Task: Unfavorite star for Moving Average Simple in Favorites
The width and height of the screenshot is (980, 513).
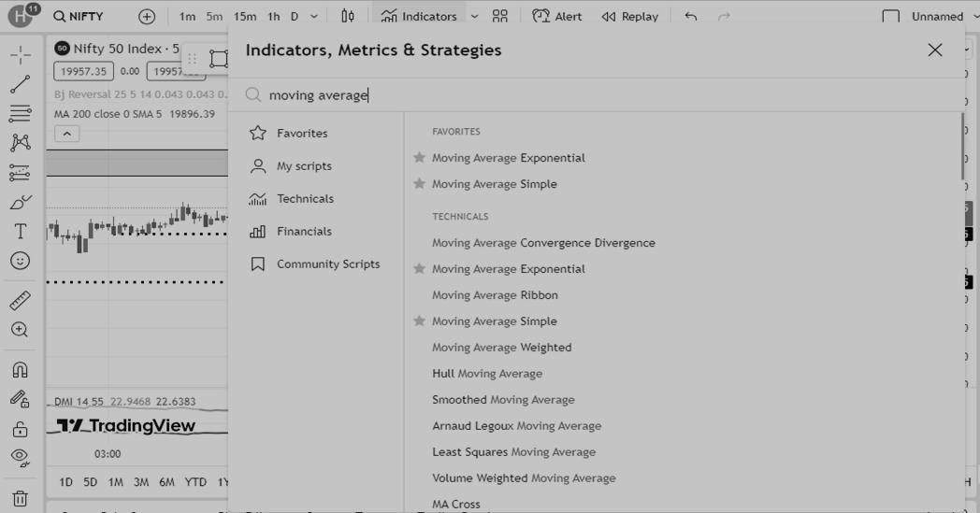Action: (419, 184)
